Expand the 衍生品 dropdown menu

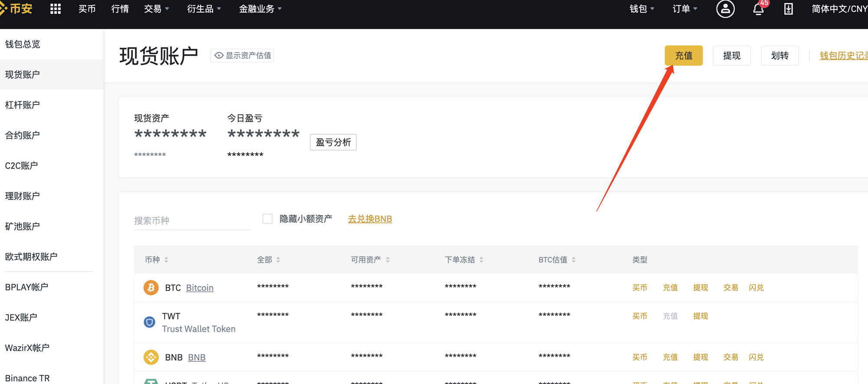(x=204, y=9)
